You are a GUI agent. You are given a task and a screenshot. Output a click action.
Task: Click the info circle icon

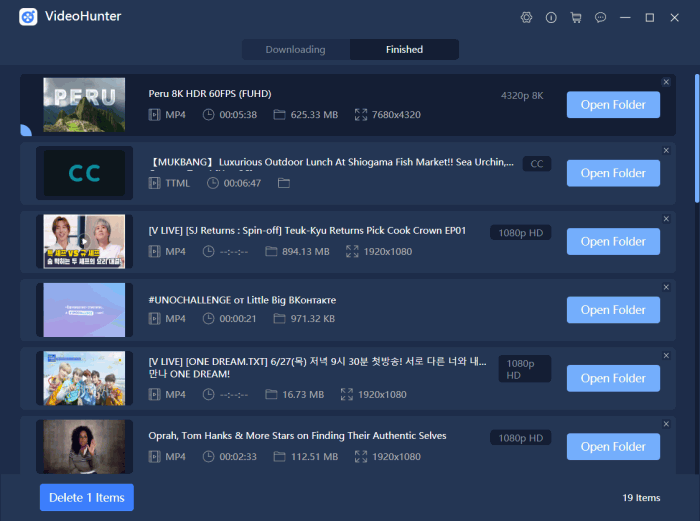pyautogui.click(x=551, y=17)
